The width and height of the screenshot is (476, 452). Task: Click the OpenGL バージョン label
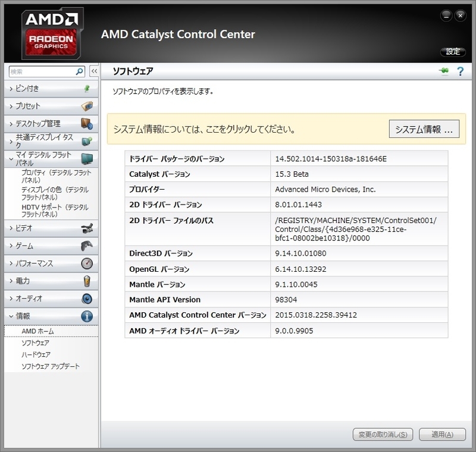point(159,269)
